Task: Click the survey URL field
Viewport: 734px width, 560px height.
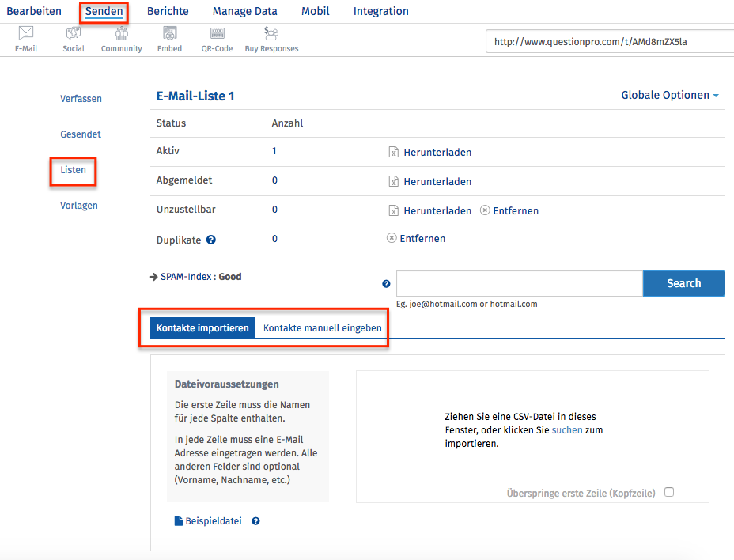Action: (610, 42)
